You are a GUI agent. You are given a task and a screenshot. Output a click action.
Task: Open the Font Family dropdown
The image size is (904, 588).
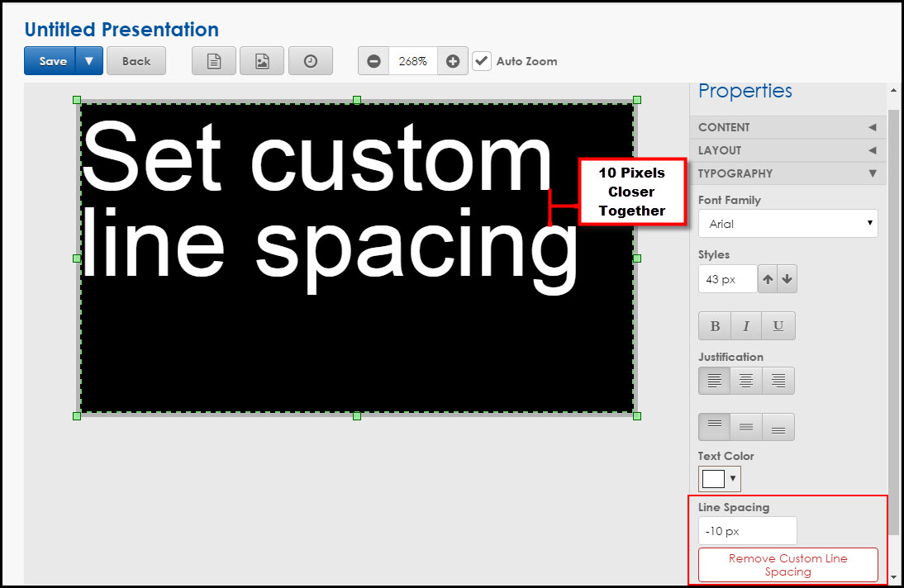click(787, 223)
